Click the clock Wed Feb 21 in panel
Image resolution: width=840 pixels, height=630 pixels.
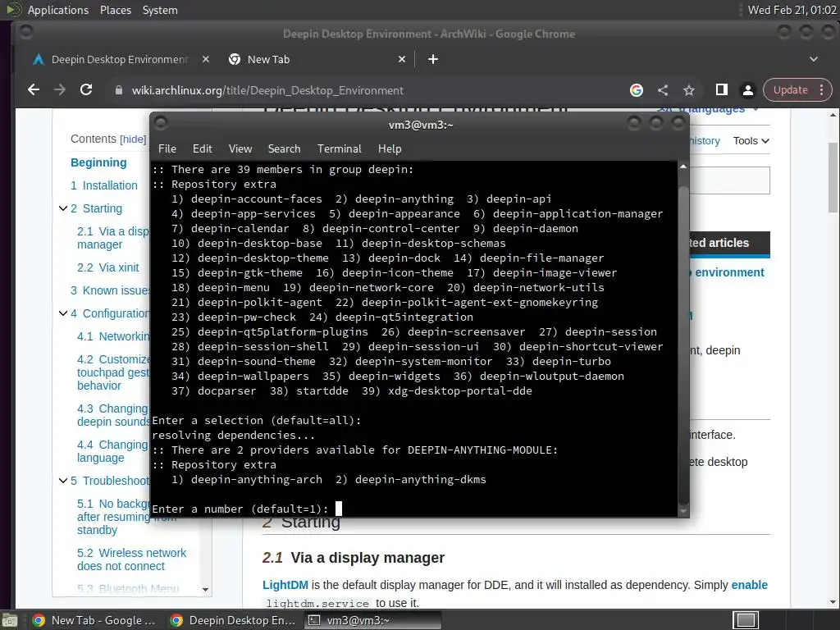click(792, 10)
